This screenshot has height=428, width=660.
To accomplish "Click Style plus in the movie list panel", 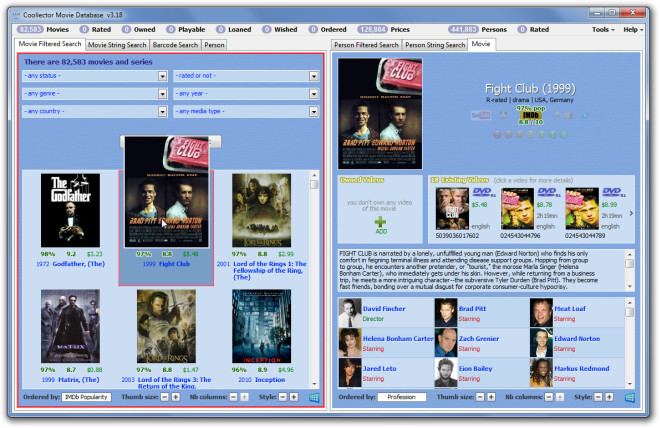I will [294, 397].
